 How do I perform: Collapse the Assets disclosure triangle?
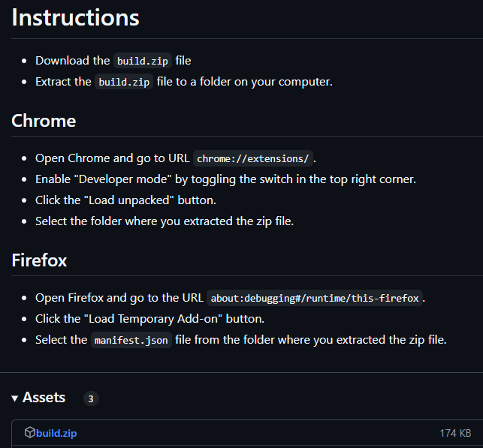(x=15, y=398)
